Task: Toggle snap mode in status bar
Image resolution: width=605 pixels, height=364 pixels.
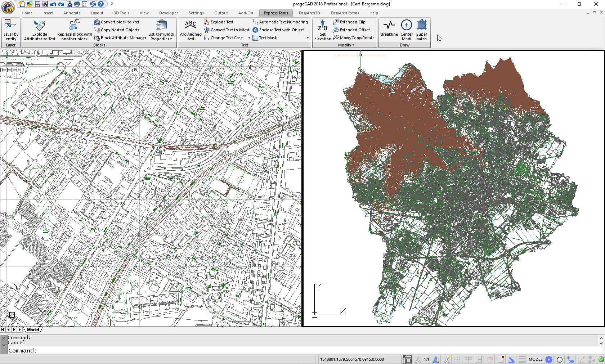Action: (457, 359)
